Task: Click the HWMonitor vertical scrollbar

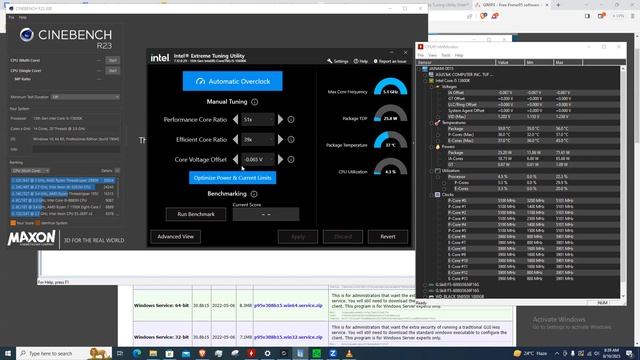Action: (623, 182)
